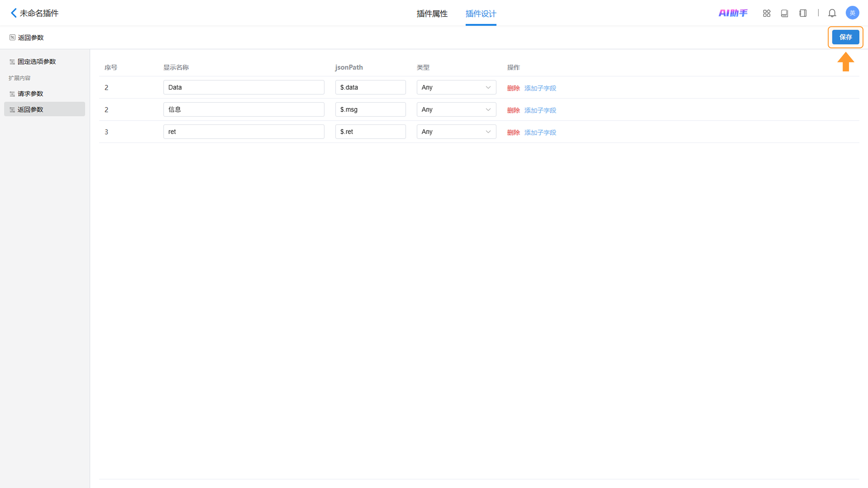This screenshot has width=868, height=488.
Task: Select 固定选项参数 in the sidebar
Action: [x=36, y=62]
